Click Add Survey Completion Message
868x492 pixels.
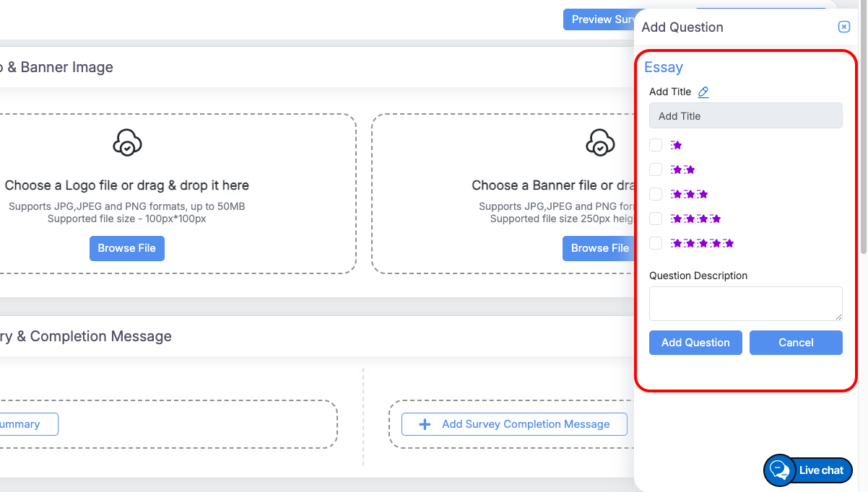click(x=514, y=424)
